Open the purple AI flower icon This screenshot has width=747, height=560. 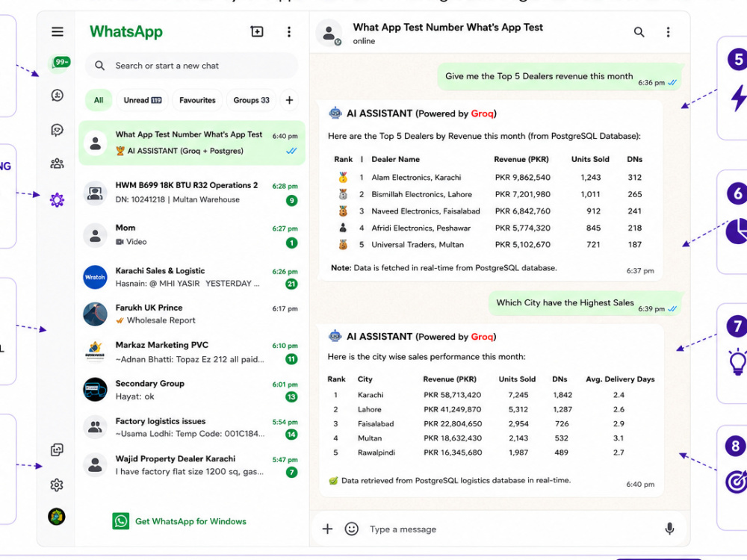pyautogui.click(x=58, y=200)
